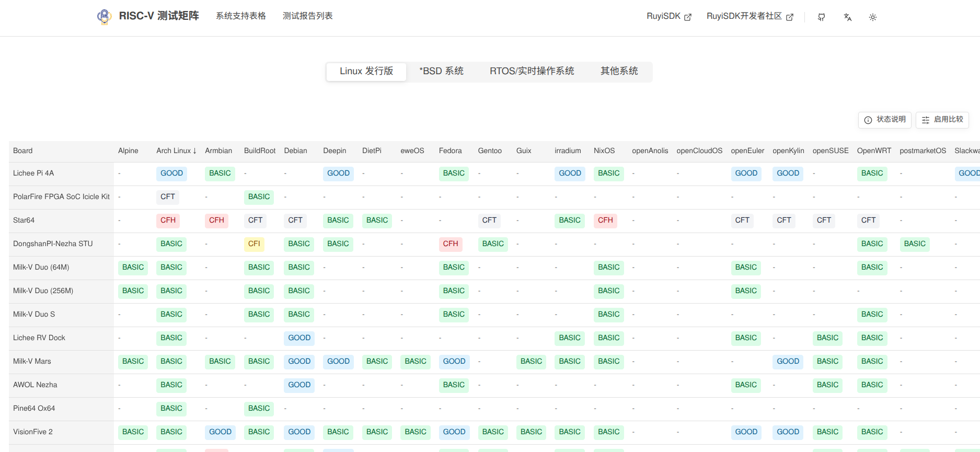This screenshot has width=980, height=452.
Task: Click the Alpine column header
Action: tap(128, 151)
